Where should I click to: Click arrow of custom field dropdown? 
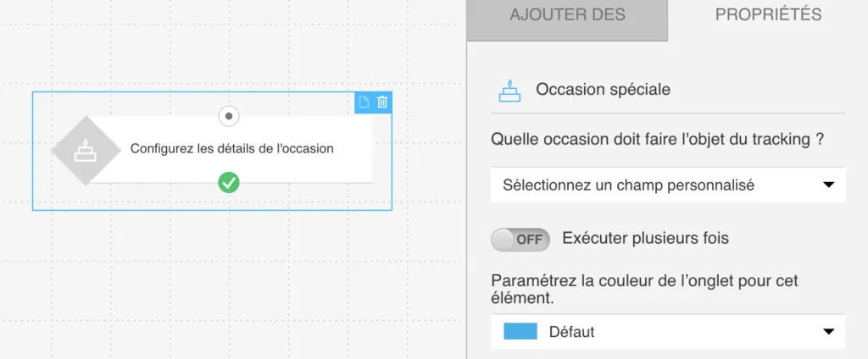coord(828,185)
